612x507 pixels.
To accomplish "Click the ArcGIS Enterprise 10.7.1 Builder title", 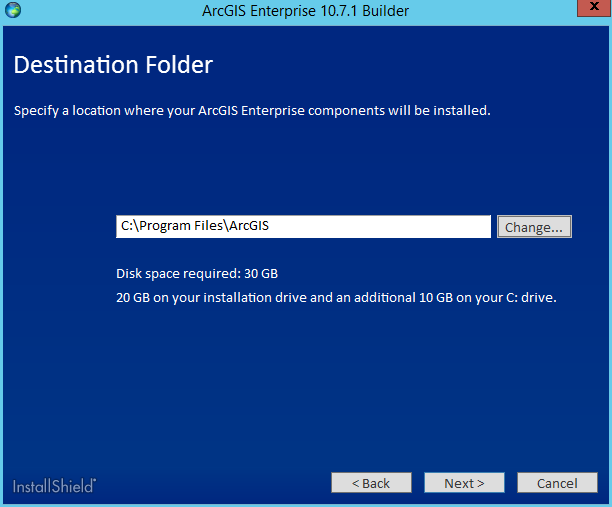I will (305, 11).
